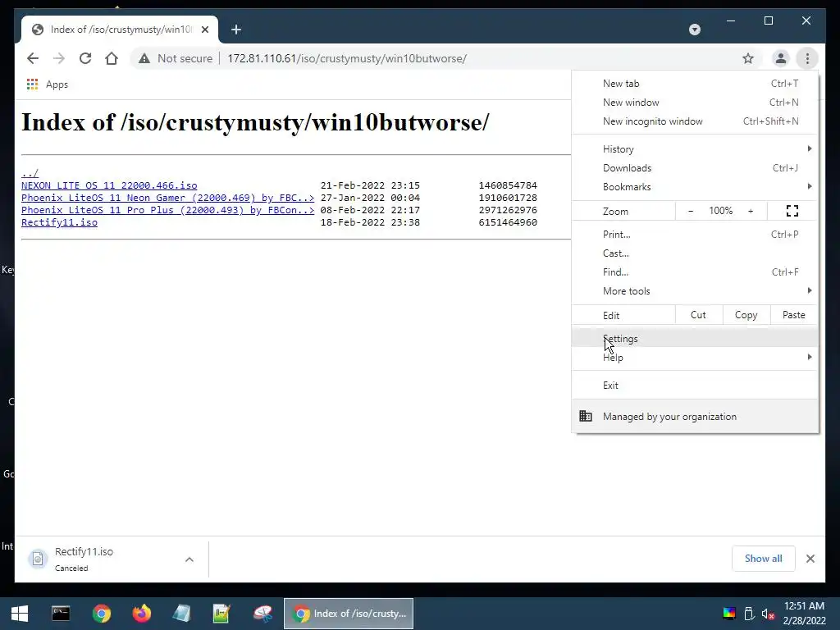Click the USB device tray icon
The image size is (840, 630).
[x=750, y=614]
